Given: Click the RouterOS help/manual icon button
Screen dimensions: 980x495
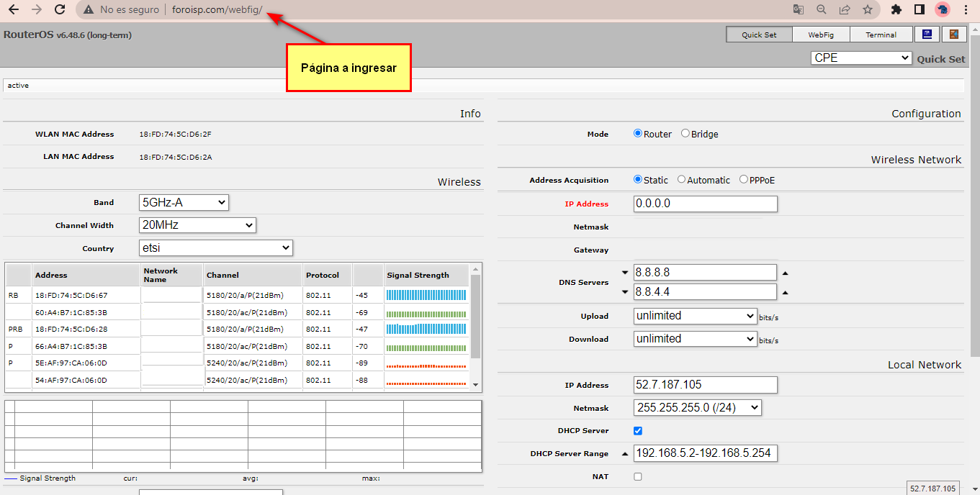Looking at the screenshot, I should coord(928,35).
